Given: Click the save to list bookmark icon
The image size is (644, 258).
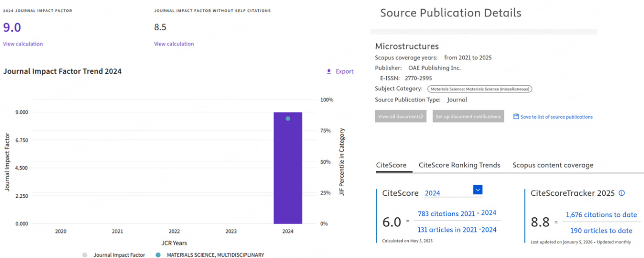Looking at the screenshot, I should (x=516, y=116).
